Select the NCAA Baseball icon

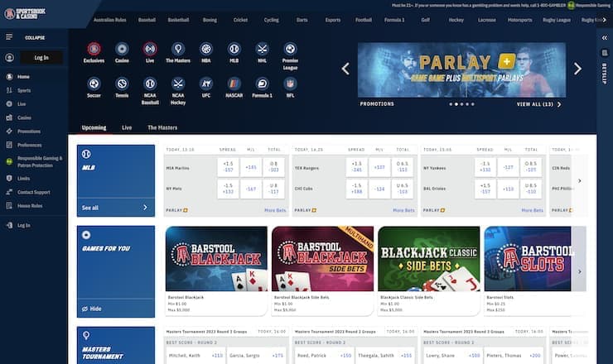click(x=150, y=84)
